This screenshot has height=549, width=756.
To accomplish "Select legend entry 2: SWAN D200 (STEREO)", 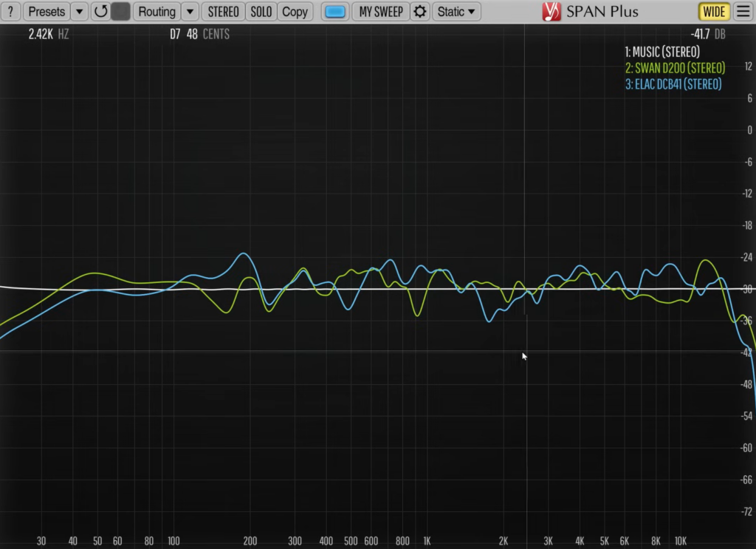I will pos(675,68).
